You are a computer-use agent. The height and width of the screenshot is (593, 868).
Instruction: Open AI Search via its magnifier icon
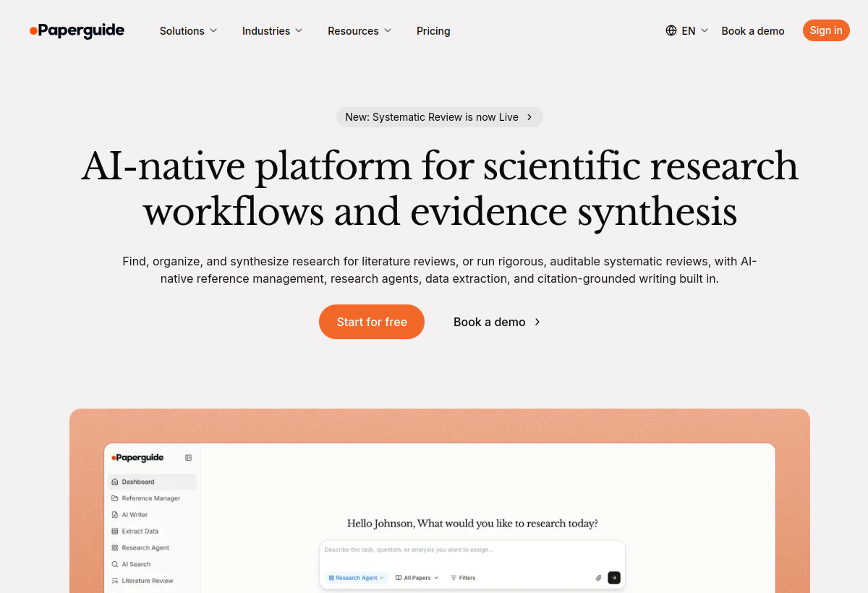115,564
